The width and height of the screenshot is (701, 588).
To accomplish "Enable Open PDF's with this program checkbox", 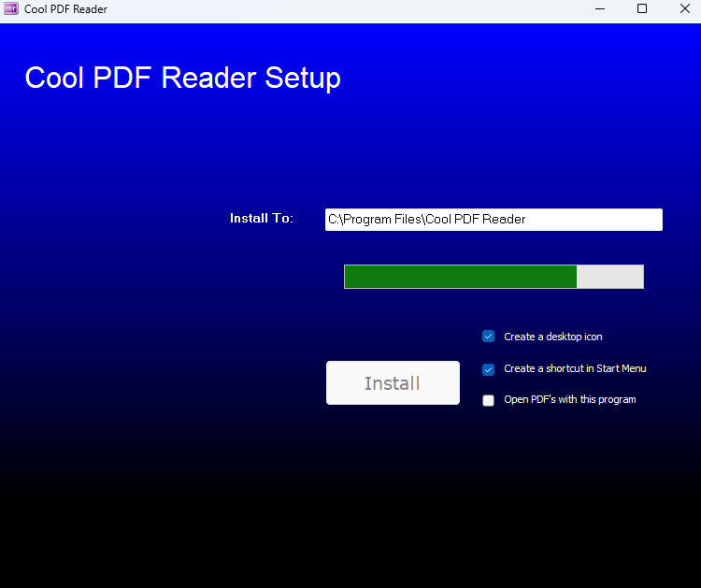I will coord(488,400).
